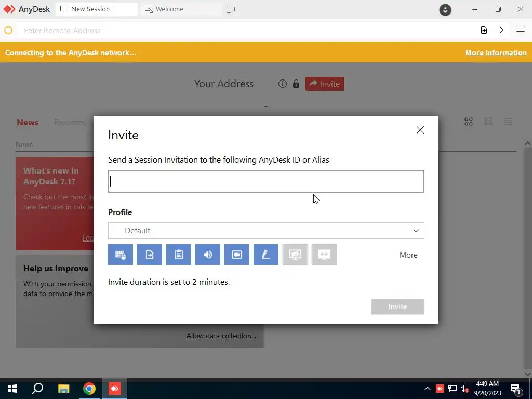This screenshot has width=532, height=399.
Task: Toggle audio transmission permission
Action: (208, 255)
